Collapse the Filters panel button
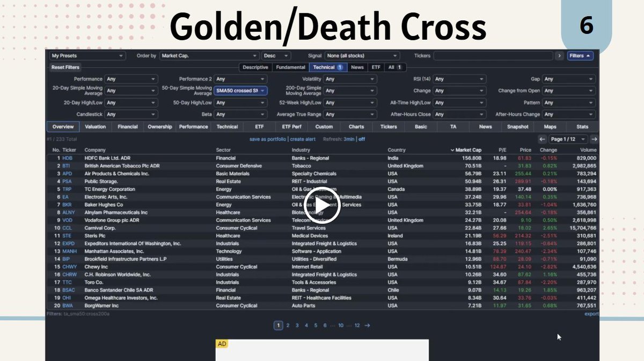This screenshot has height=361, width=644. click(x=580, y=55)
